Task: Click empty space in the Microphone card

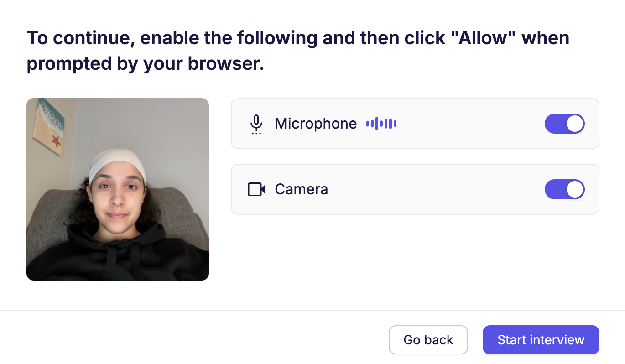Action: point(470,124)
